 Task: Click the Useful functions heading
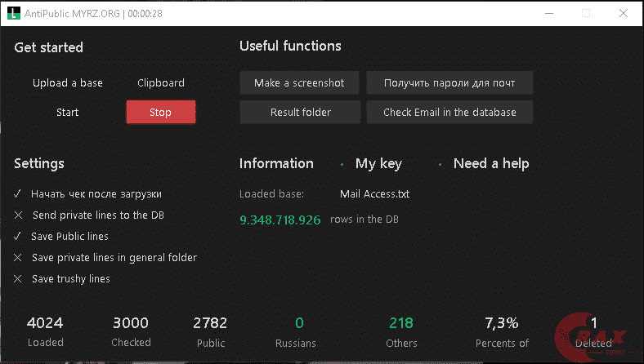290,46
